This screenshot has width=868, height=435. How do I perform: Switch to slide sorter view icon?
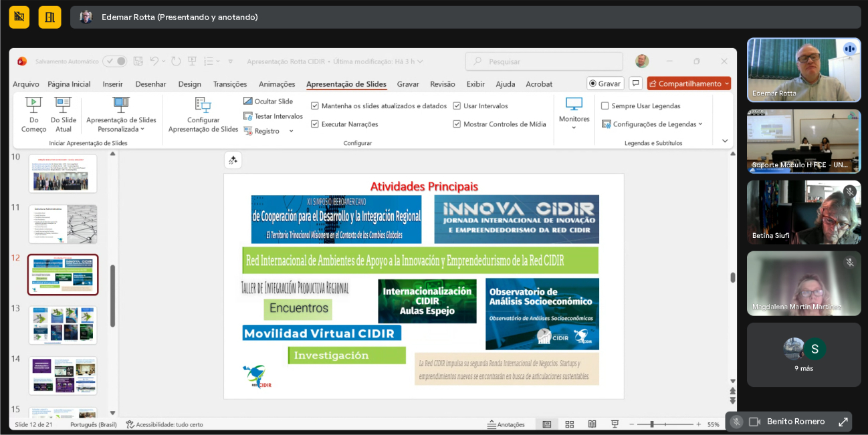pyautogui.click(x=570, y=424)
